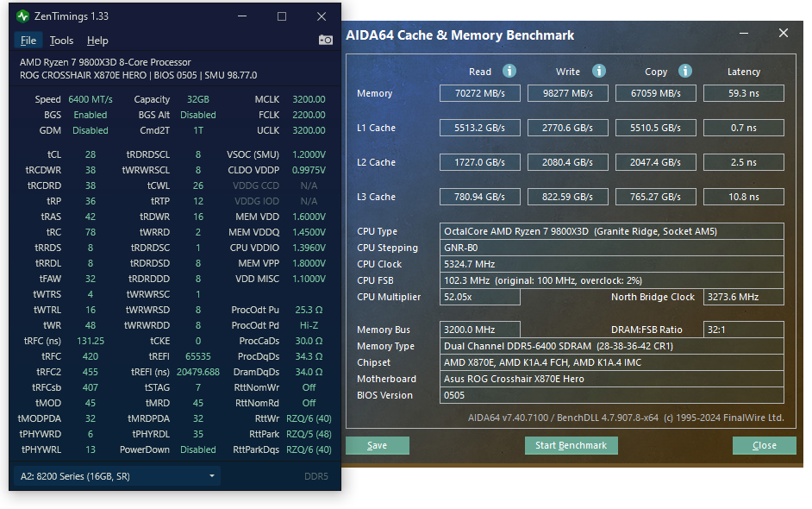Click the CPU Multiplier 52.05x field
812x509 pixels.
(x=479, y=297)
